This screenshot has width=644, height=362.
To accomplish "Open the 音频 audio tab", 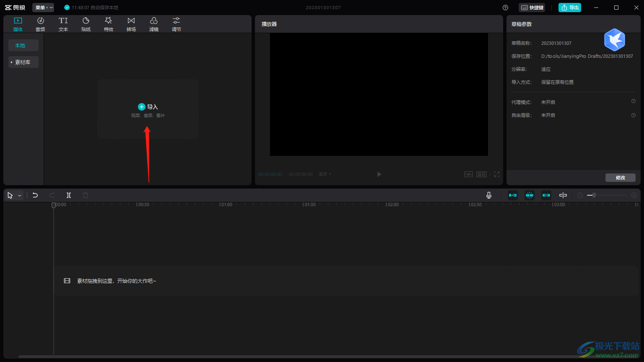I will point(40,24).
